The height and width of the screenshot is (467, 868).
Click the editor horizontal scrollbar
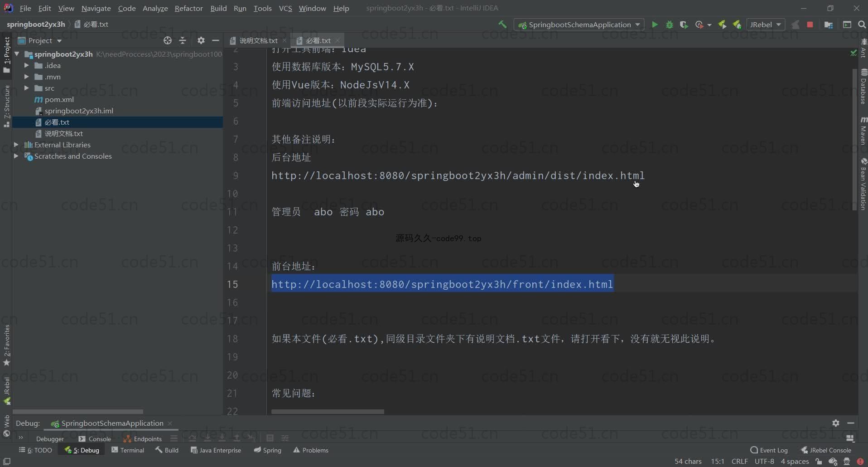tap(328, 412)
